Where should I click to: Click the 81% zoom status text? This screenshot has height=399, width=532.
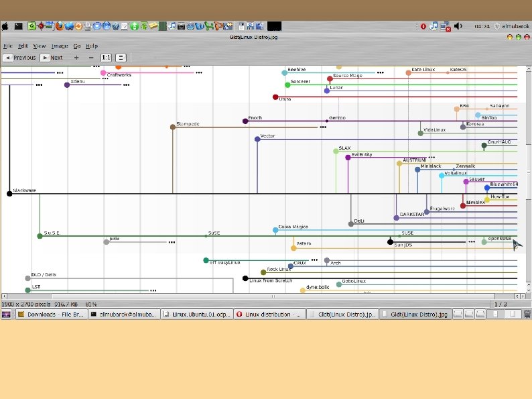(x=91, y=304)
